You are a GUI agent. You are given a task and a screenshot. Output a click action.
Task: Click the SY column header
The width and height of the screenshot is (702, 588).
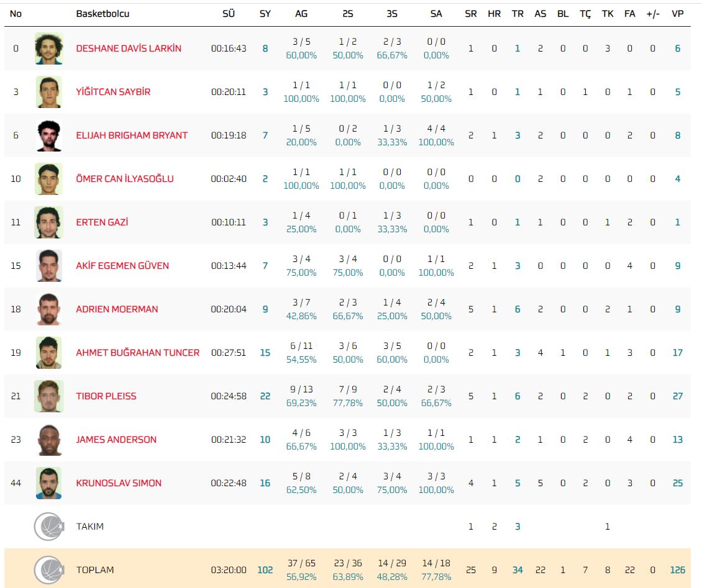[265, 14]
